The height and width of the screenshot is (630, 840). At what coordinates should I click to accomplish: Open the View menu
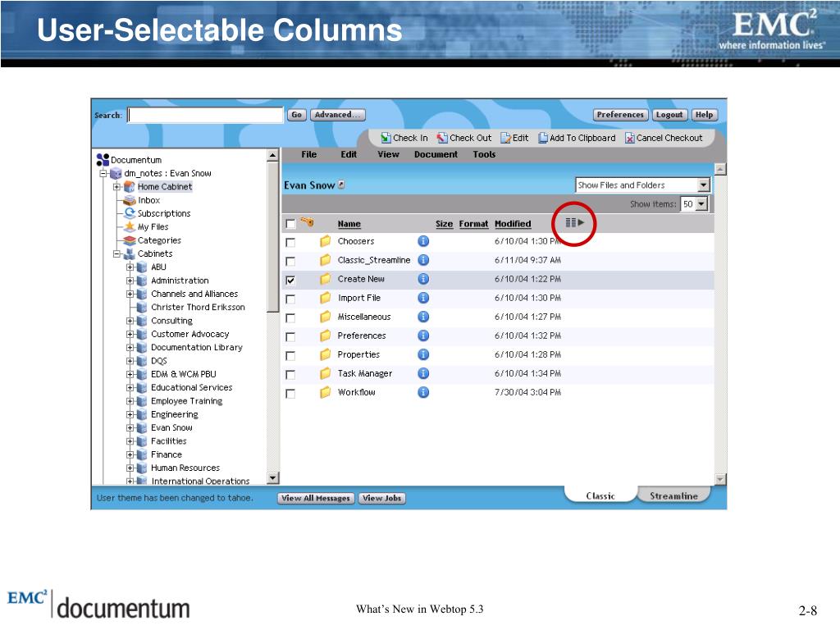[388, 154]
